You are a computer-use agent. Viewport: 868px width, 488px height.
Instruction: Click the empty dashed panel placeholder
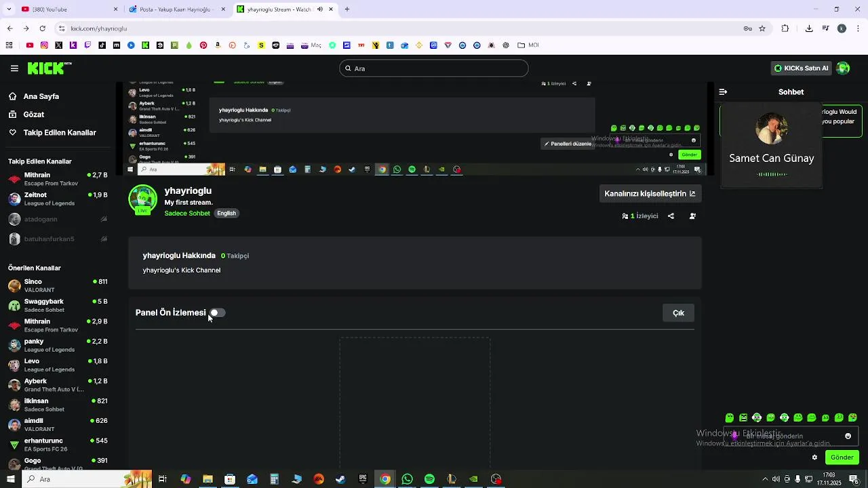click(x=415, y=403)
